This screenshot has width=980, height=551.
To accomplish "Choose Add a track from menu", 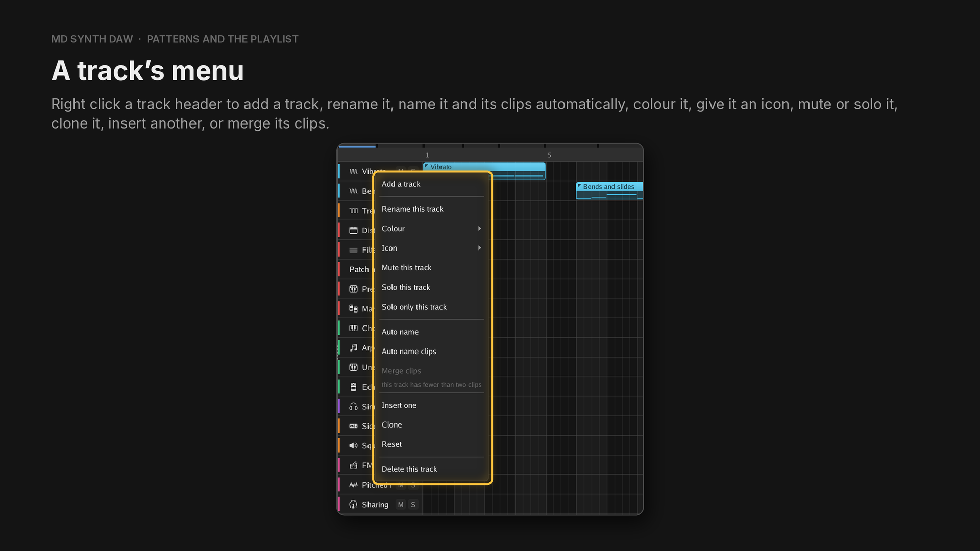I will (432, 184).
